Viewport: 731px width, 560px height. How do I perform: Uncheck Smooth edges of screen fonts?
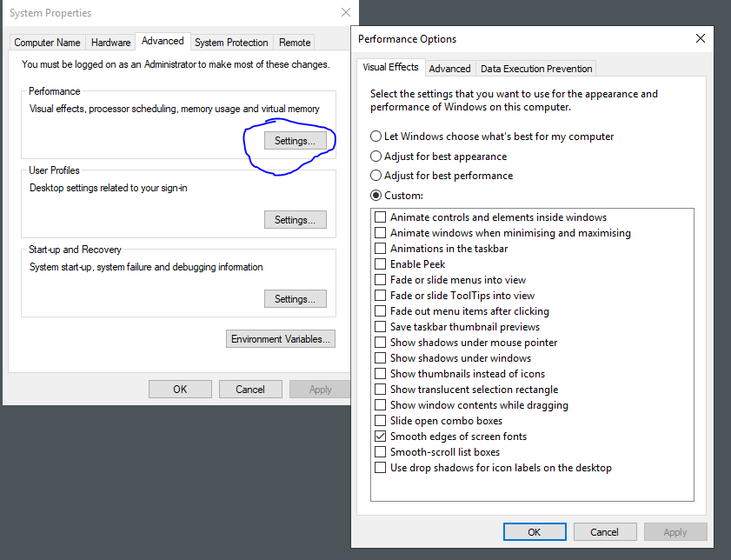click(x=380, y=437)
